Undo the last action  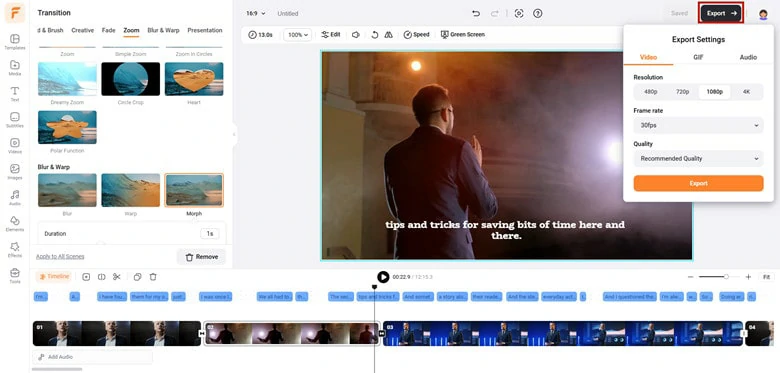click(x=476, y=13)
